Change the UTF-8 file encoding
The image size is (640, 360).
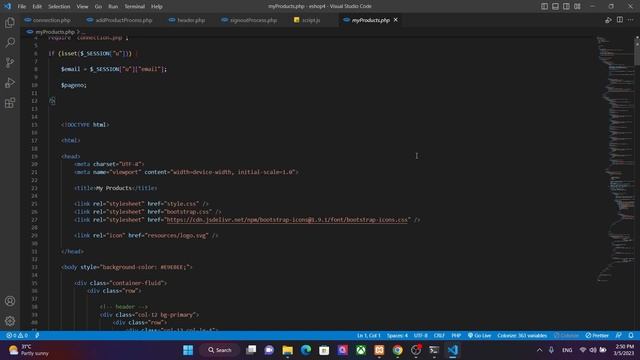(x=420, y=336)
